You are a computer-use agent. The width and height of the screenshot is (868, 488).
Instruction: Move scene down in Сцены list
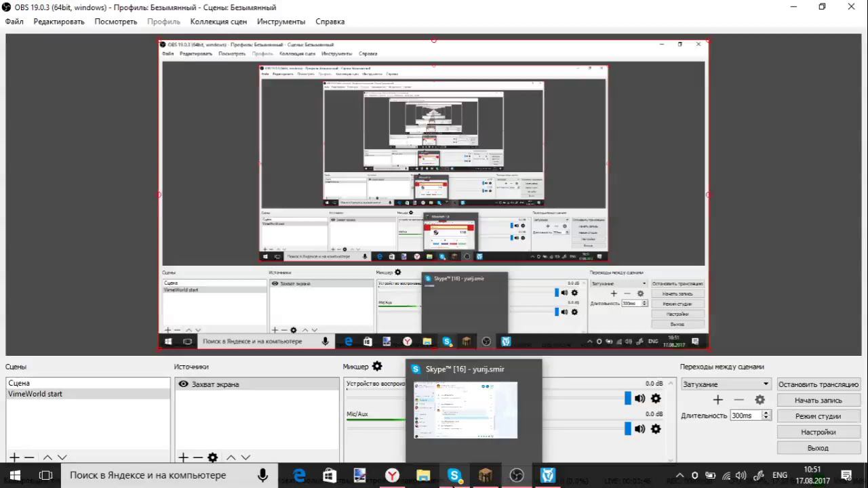62,457
